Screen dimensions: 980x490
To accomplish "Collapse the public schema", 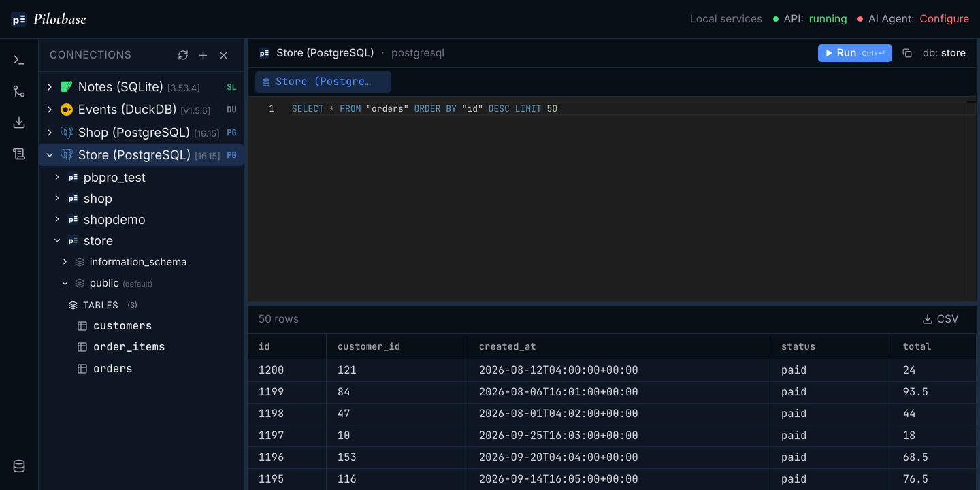I will click(65, 283).
